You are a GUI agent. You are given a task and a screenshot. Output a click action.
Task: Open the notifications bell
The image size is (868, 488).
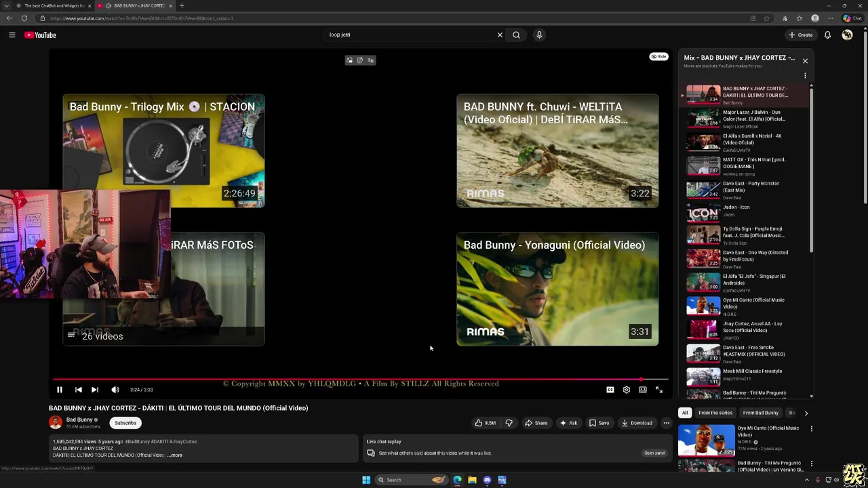point(827,35)
